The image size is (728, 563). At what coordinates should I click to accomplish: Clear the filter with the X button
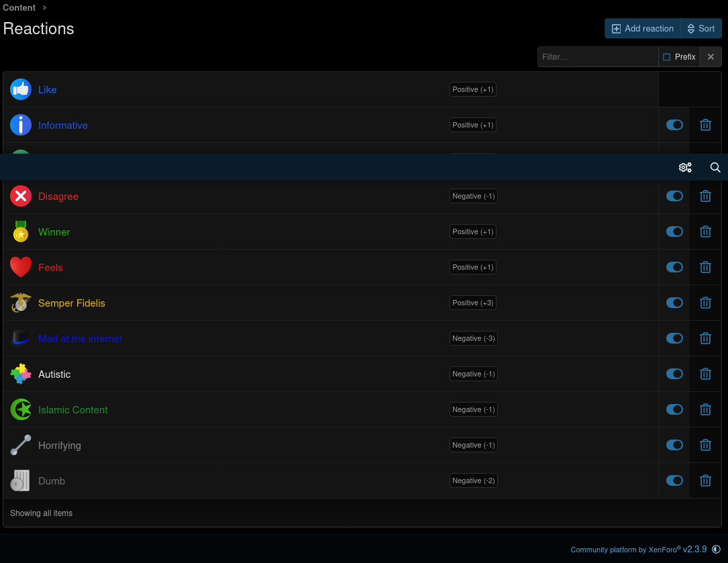click(x=711, y=57)
